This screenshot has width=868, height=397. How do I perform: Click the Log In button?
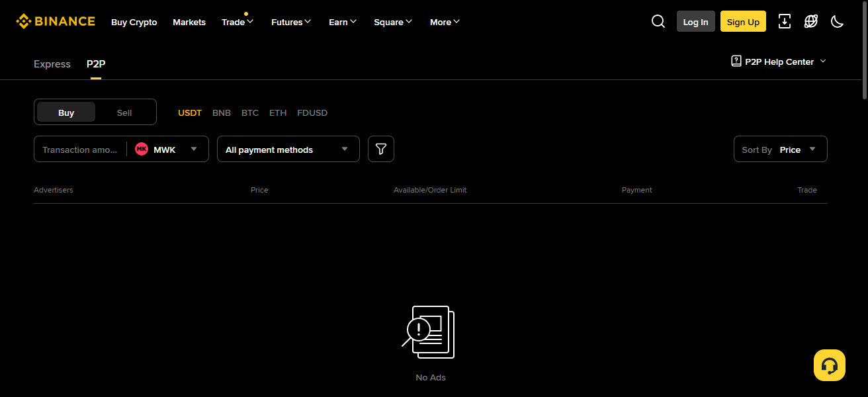tap(695, 21)
